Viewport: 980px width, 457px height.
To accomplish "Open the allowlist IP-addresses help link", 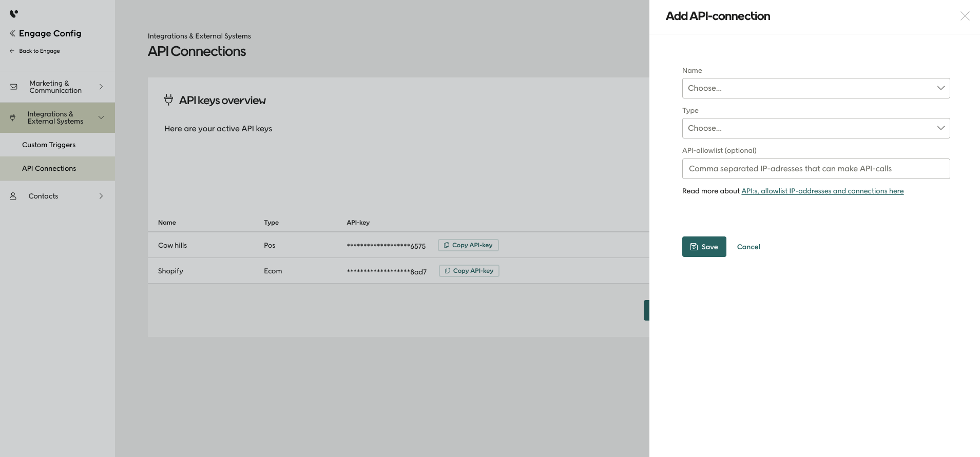I will 822,191.
